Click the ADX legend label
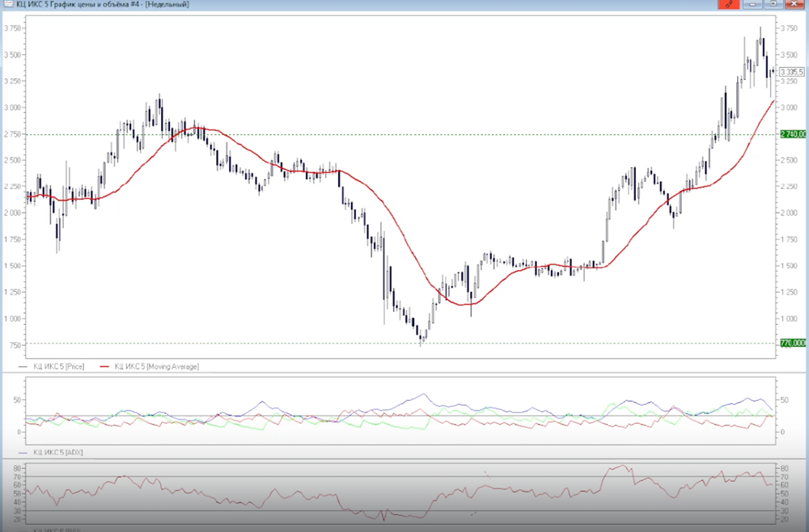The image size is (809, 532). point(61,453)
